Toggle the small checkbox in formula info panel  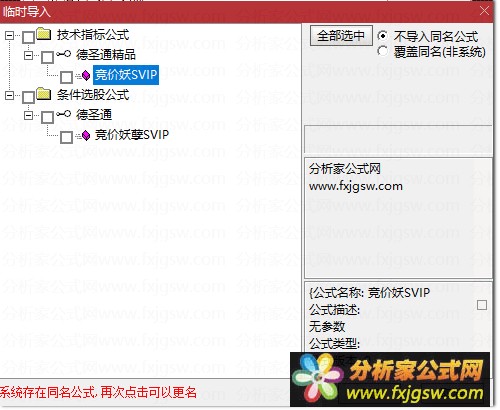(482, 305)
